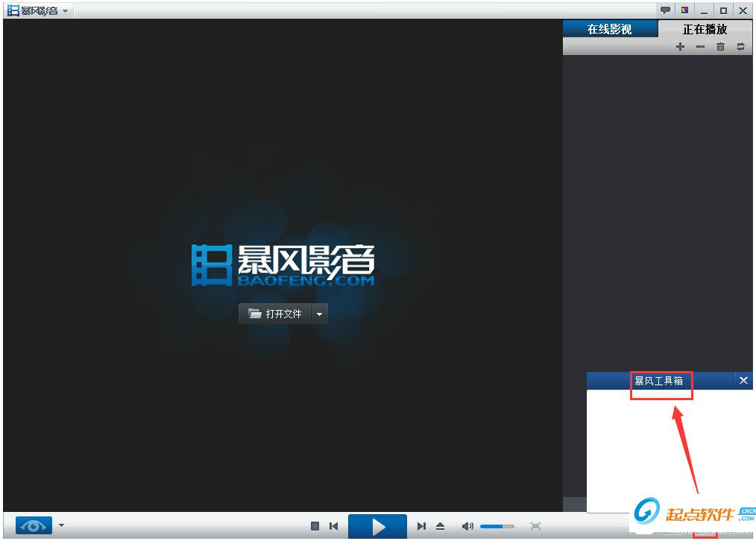Expand the arrow next to 打开文件
Image resolution: width=756 pixels, height=541 pixels.
(x=319, y=314)
